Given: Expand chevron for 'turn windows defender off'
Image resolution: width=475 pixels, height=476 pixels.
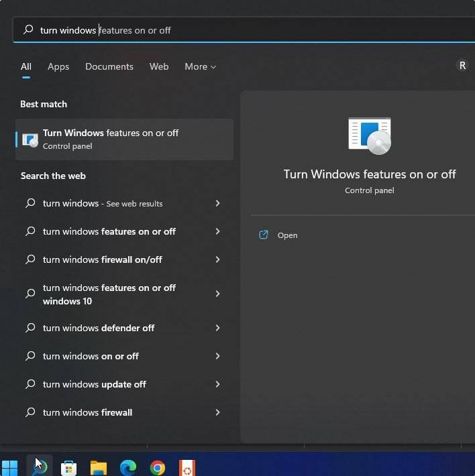Looking at the screenshot, I should 217,328.
